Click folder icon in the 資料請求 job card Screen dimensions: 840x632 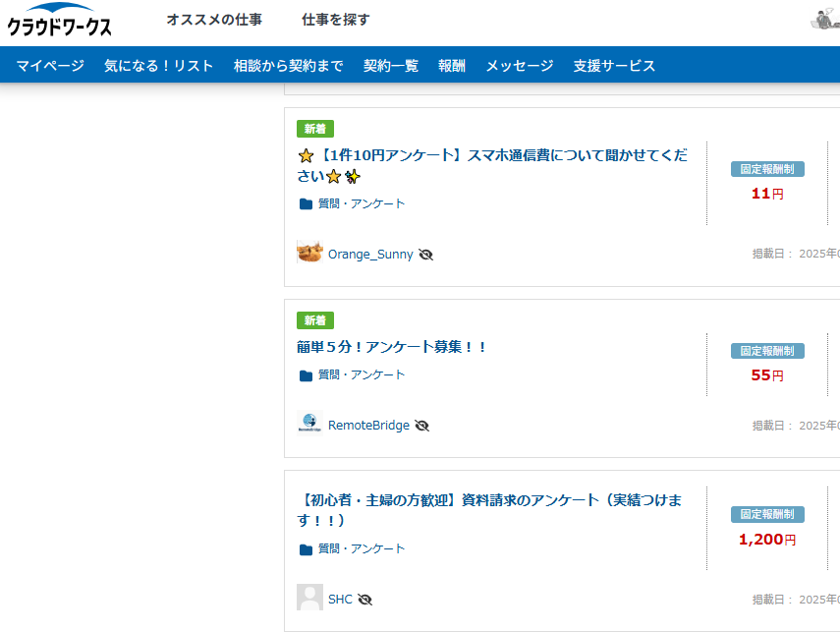pyautogui.click(x=306, y=548)
